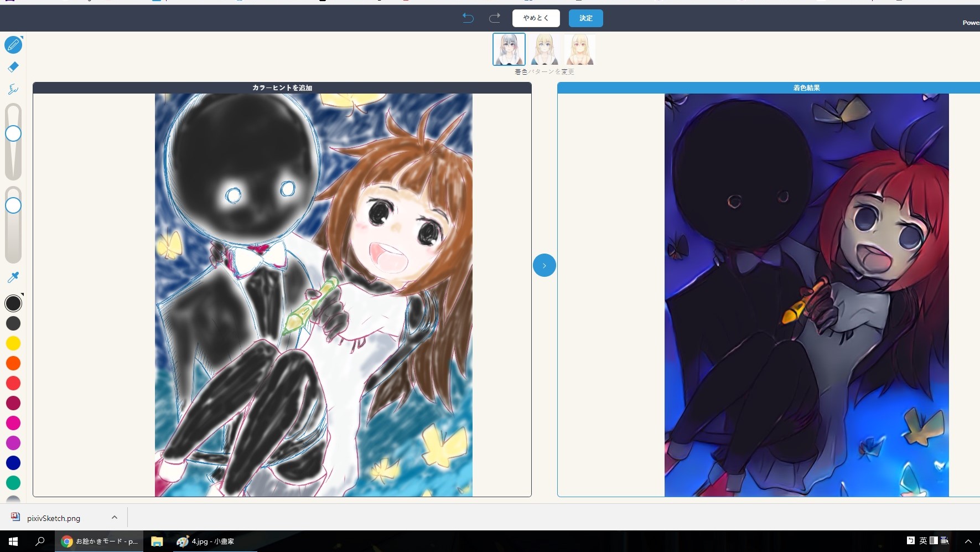Click the redo arrow
This screenshot has height=552, width=980.
click(x=494, y=18)
